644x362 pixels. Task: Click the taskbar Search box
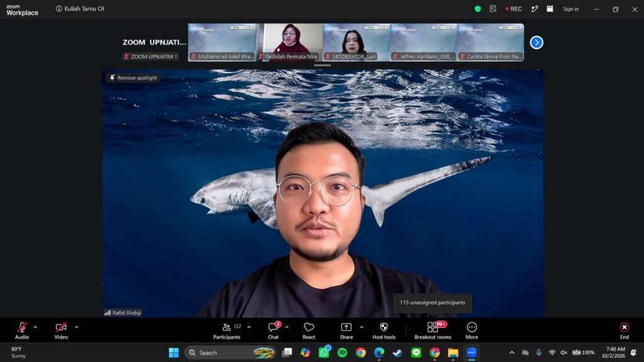click(x=231, y=353)
